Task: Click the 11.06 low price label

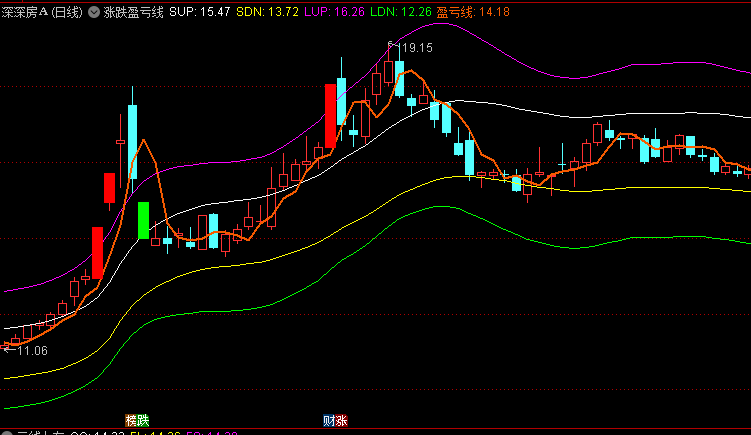Action: click(x=32, y=351)
